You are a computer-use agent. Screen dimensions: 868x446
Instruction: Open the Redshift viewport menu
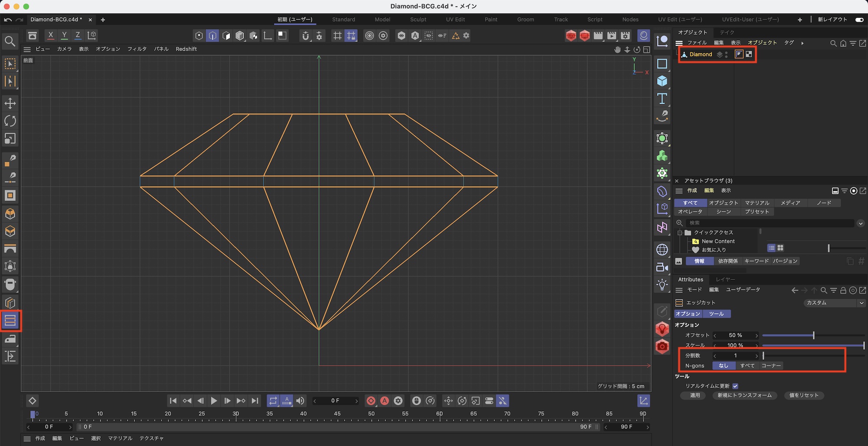(x=186, y=49)
